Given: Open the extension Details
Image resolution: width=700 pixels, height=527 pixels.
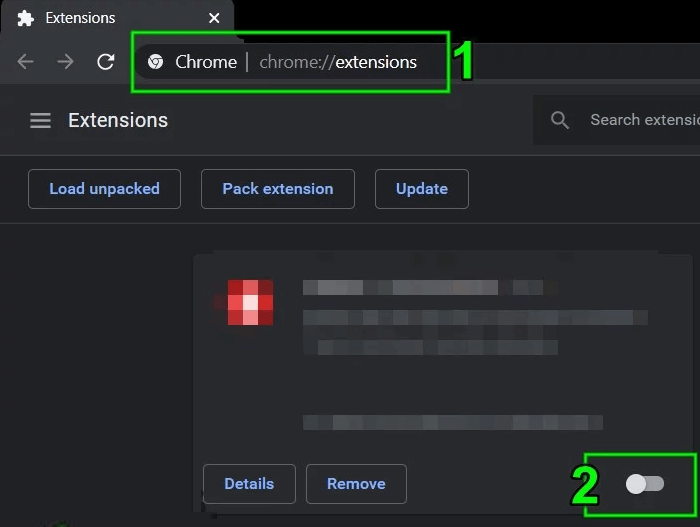Looking at the screenshot, I should click(249, 484).
